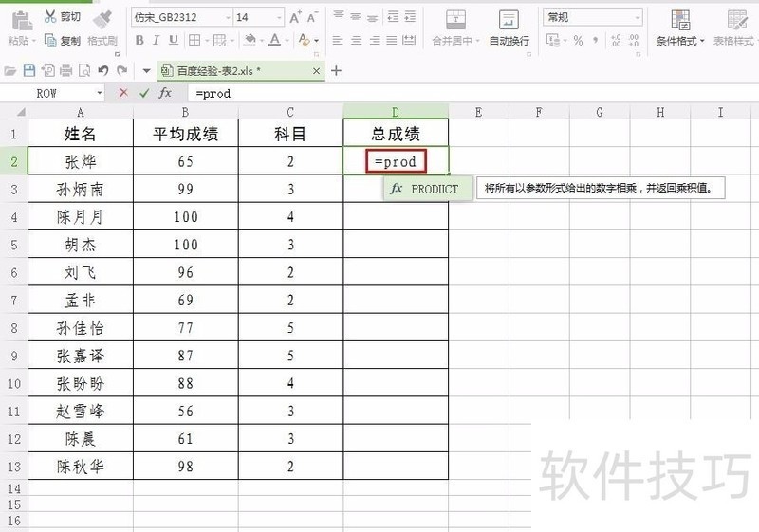Click the Print icon in quick toolbar
Image resolution: width=759 pixels, height=532 pixels.
coord(65,70)
